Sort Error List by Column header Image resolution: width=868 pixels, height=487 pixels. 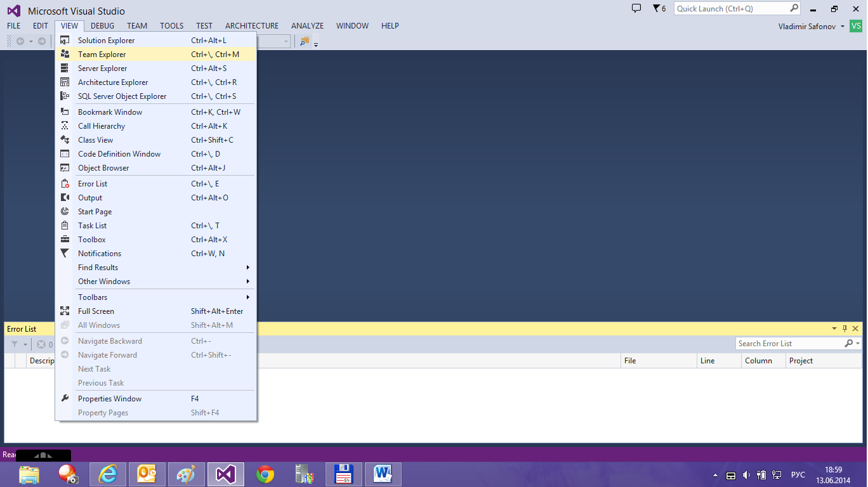[763, 361]
